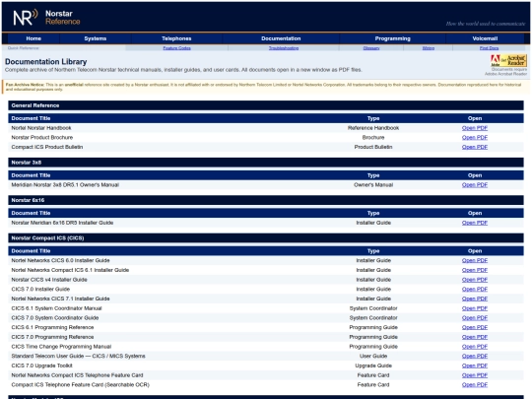Click the Upgrade Guide type cell
This screenshot has width=532, height=399.
pyautogui.click(x=373, y=366)
